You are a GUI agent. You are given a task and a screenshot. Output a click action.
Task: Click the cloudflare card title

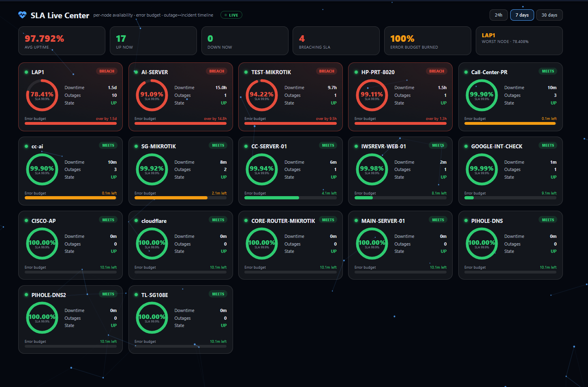(154, 221)
